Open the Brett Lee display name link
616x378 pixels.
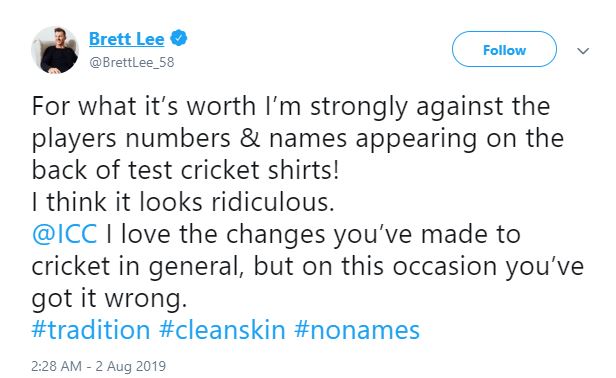(x=126, y=39)
